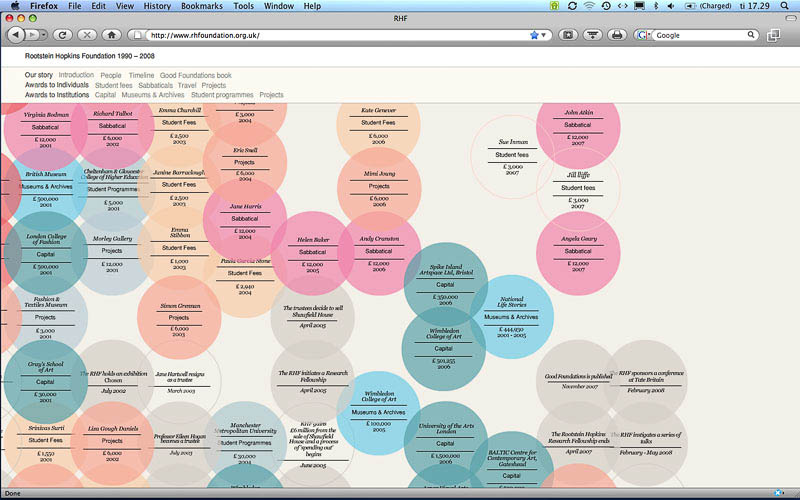800x500 pixels.
Task: Click the Time Machine clock icon
Action: [606, 6]
